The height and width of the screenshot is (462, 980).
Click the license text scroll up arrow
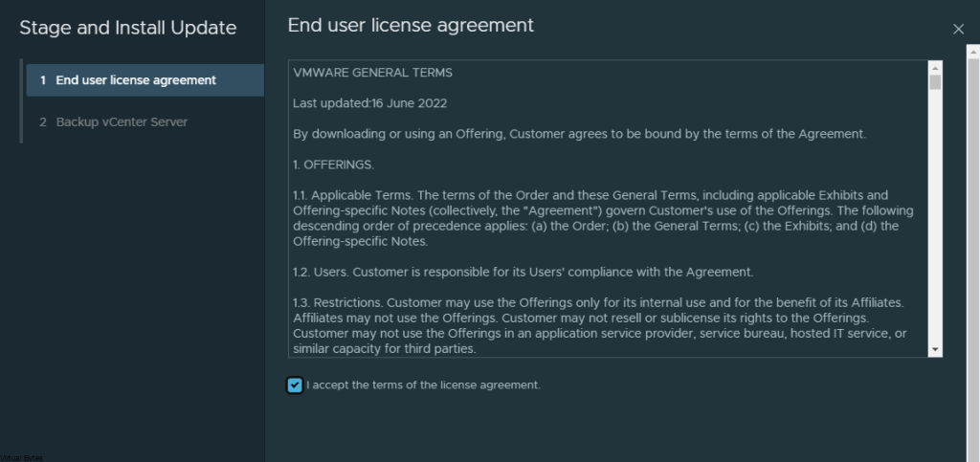[935, 67]
